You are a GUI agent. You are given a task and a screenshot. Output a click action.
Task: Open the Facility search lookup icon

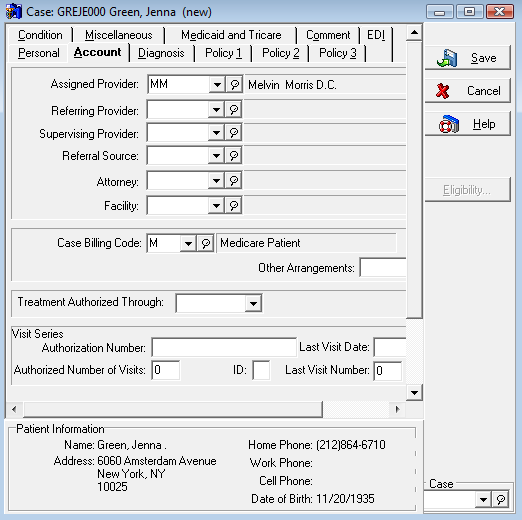click(x=233, y=205)
